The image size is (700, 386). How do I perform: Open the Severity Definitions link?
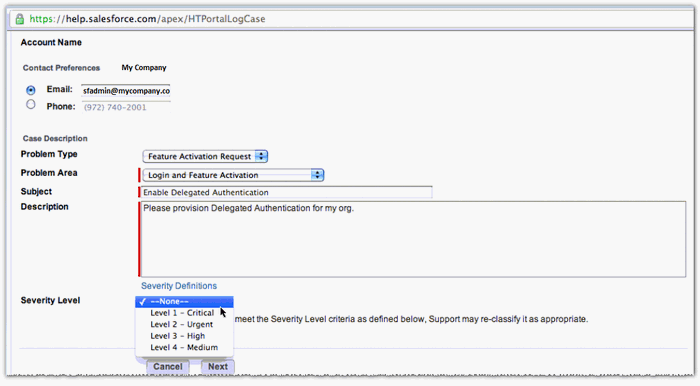179,286
